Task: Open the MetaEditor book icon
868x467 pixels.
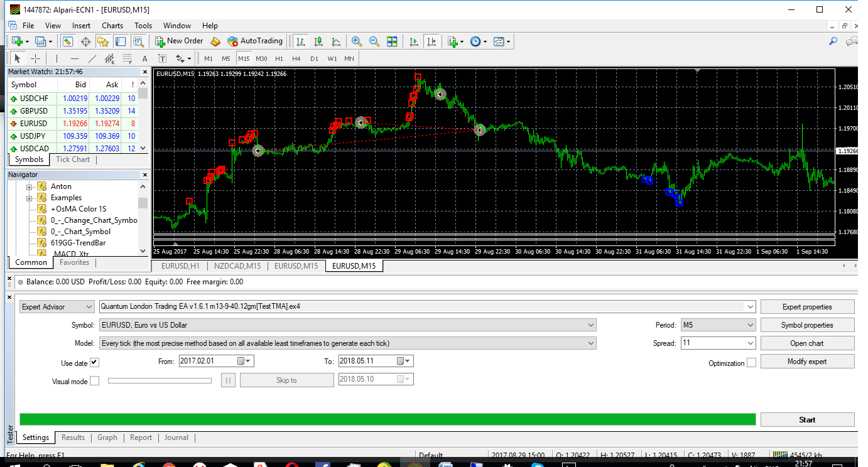Action: pos(215,41)
